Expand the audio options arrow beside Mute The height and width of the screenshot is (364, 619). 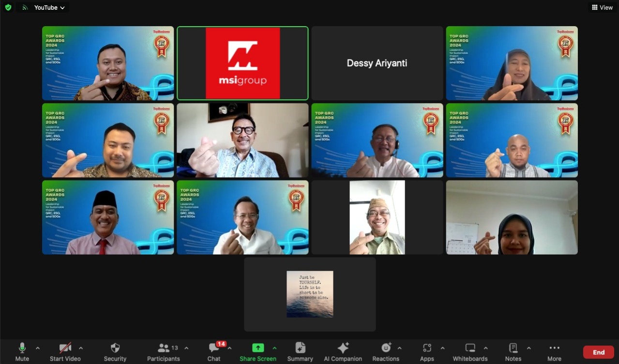click(x=38, y=348)
